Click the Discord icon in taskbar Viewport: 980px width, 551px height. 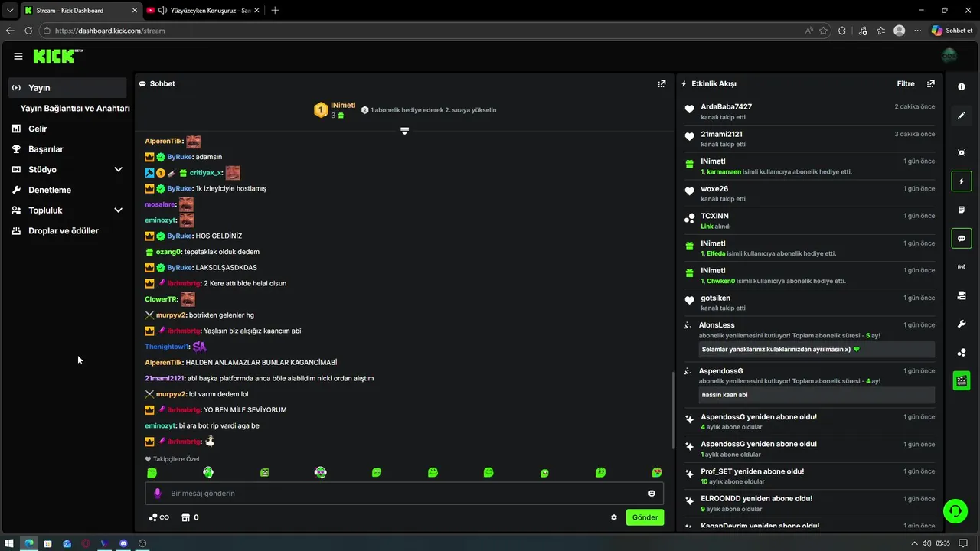123,543
